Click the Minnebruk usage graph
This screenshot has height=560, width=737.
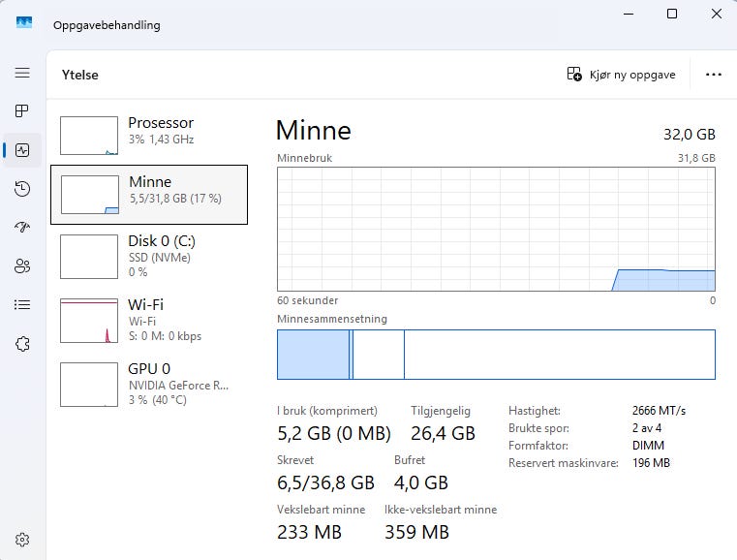tap(497, 229)
